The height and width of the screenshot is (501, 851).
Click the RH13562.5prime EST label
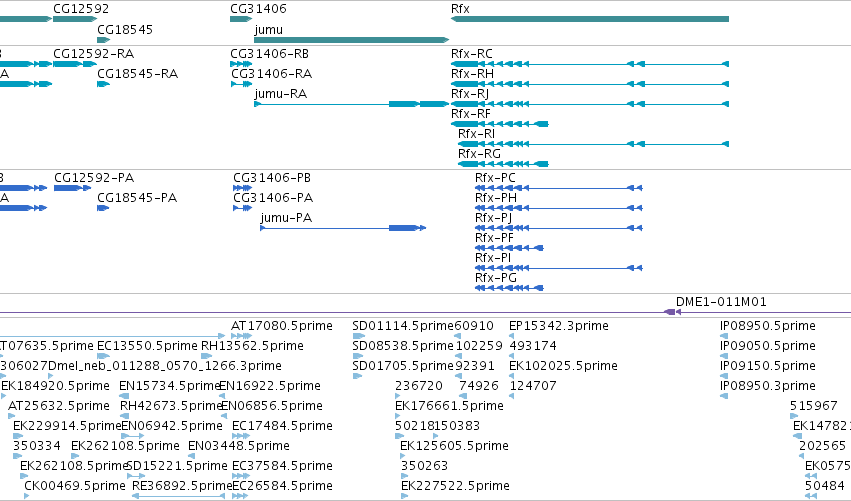pos(252,346)
